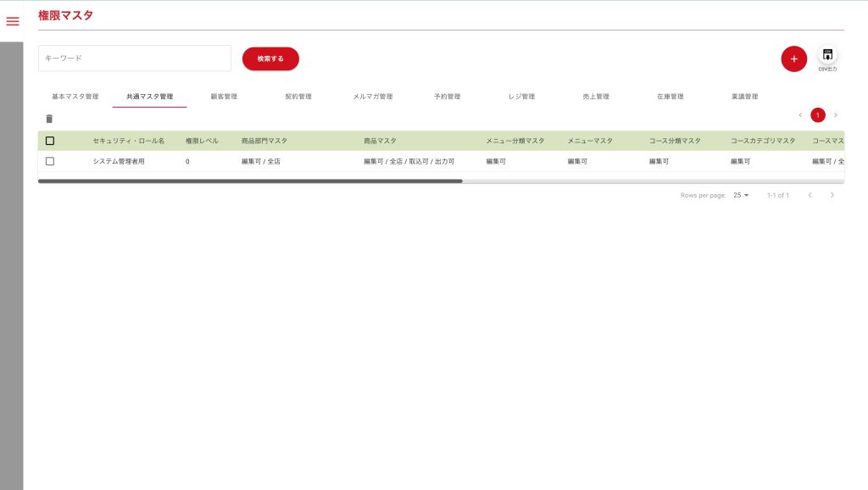Click bottom pagination previous arrow
This screenshot has width=868, height=490.
click(x=810, y=195)
